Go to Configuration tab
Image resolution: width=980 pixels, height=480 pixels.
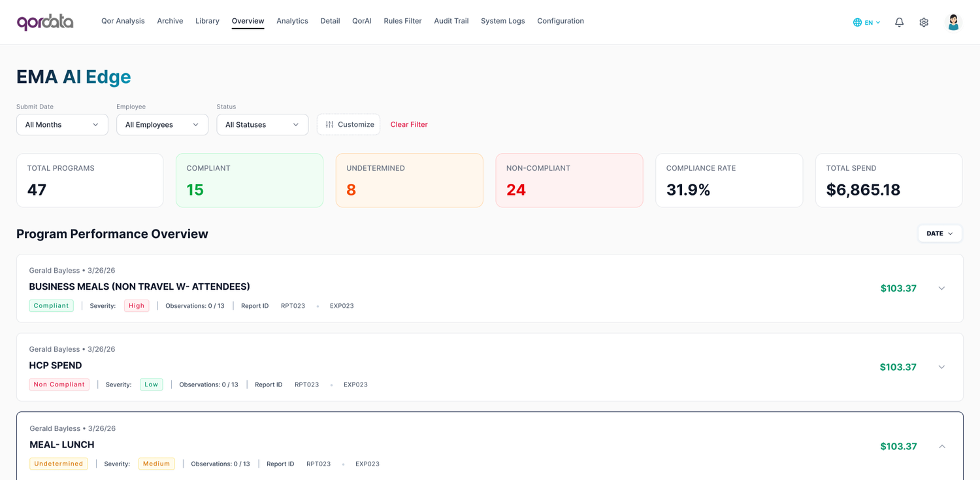point(561,21)
